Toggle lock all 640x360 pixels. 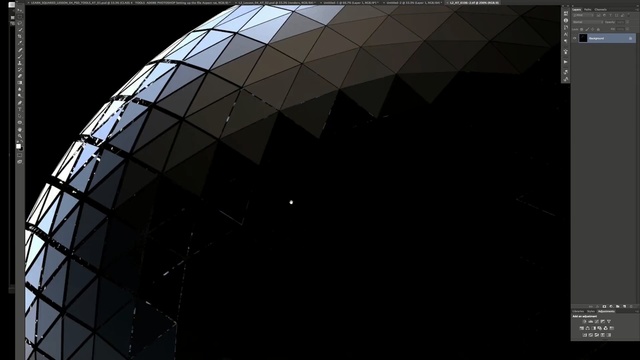pyautogui.click(x=598, y=29)
